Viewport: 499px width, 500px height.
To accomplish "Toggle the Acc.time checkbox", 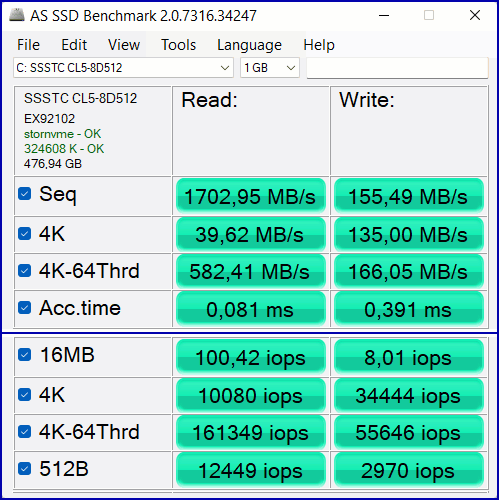I will pyautogui.click(x=25, y=307).
